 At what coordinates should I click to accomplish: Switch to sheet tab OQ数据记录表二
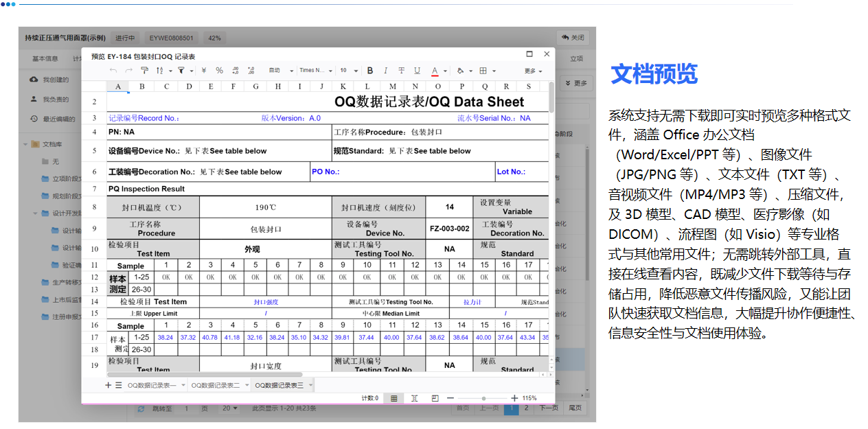click(216, 384)
